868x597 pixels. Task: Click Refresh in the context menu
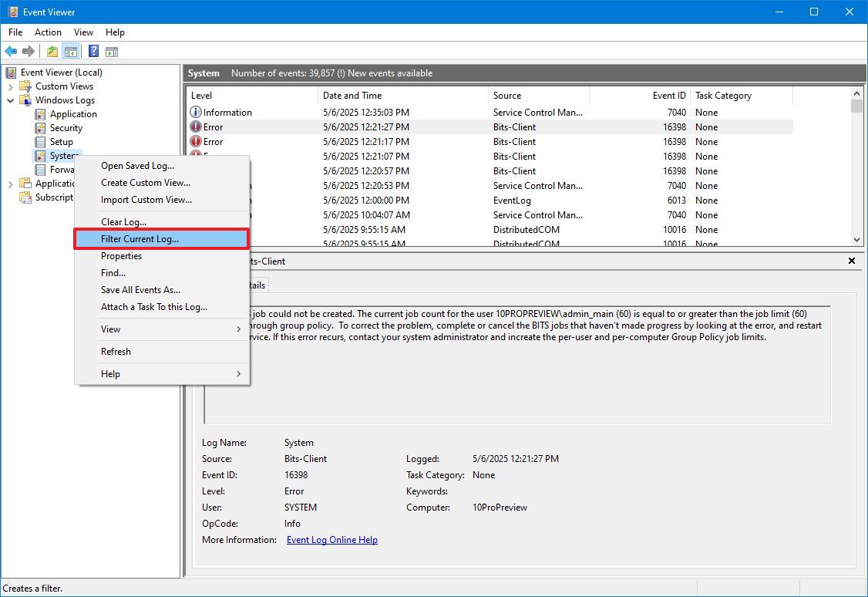pos(116,351)
